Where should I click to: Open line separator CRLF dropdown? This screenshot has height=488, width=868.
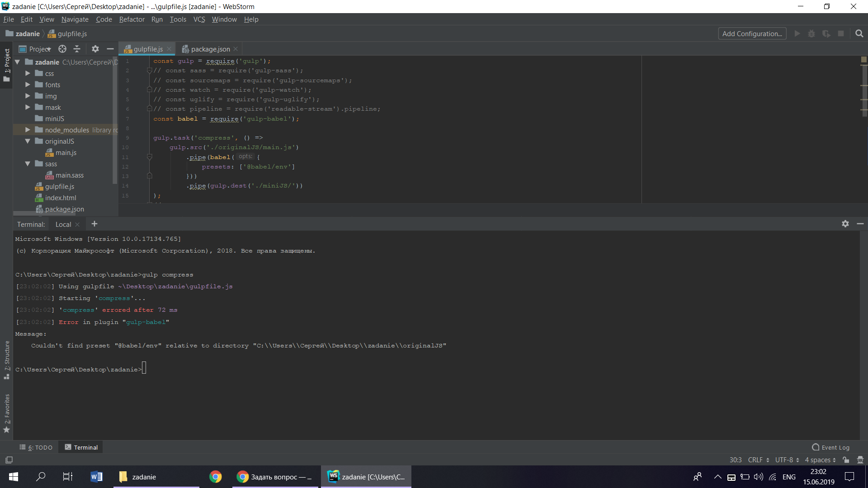pyautogui.click(x=759, y=460)
